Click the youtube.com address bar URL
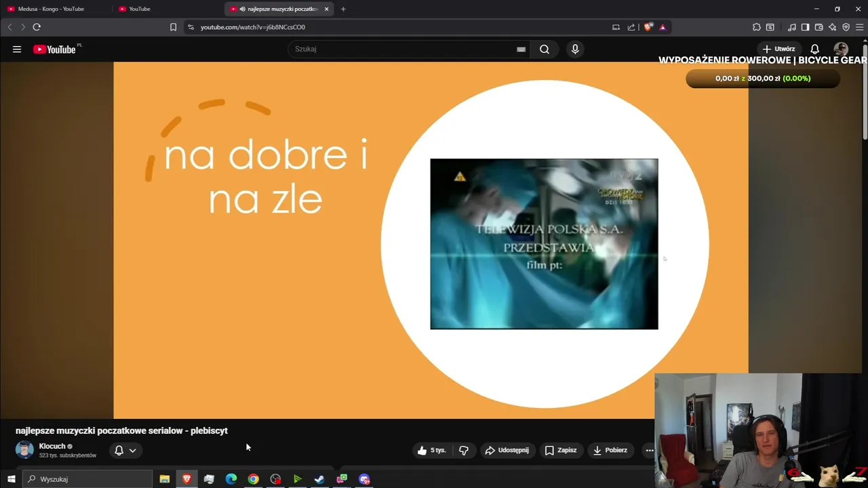 (253, 27)
